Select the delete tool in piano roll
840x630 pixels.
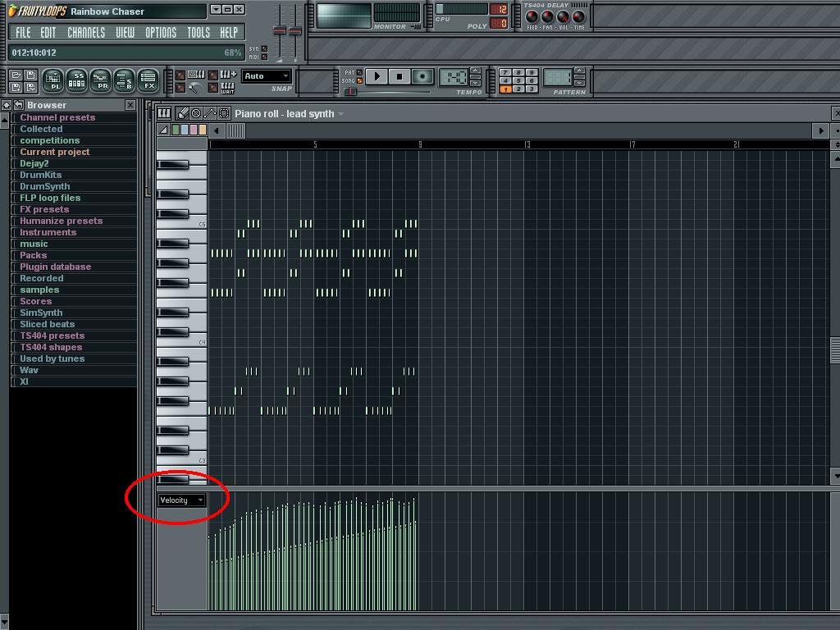[x=196, y=113]
